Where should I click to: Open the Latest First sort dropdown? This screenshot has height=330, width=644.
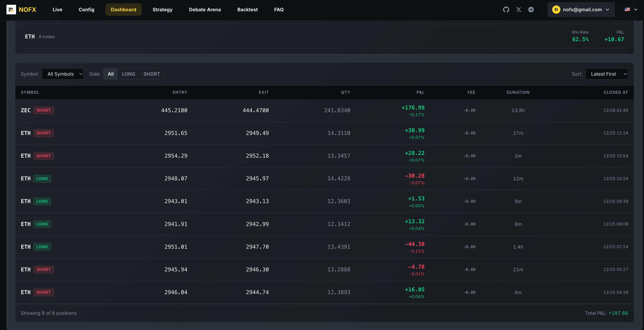[606, 74]
